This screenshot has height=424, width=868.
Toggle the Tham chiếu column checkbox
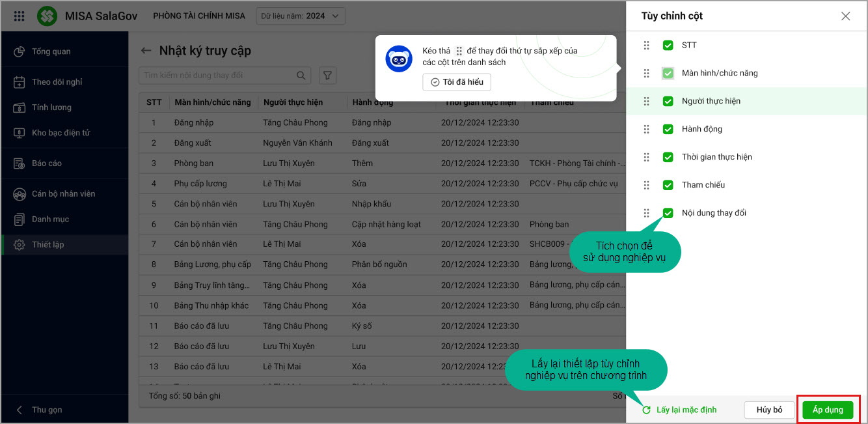(668, 186)
